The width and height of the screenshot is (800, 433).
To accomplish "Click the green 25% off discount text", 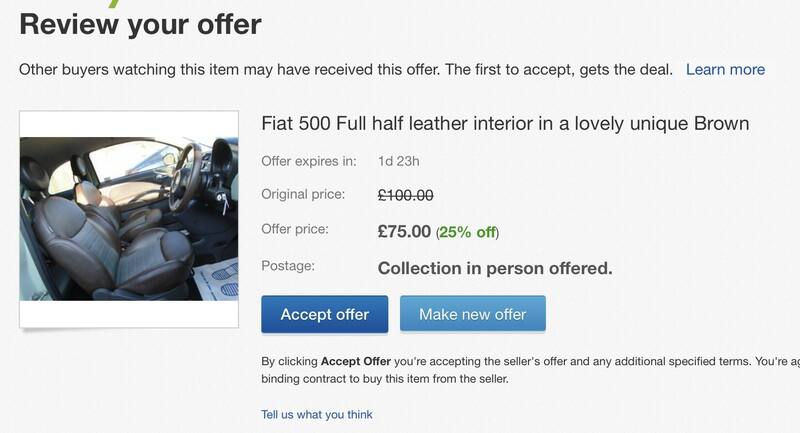I will tap(468, 232).
